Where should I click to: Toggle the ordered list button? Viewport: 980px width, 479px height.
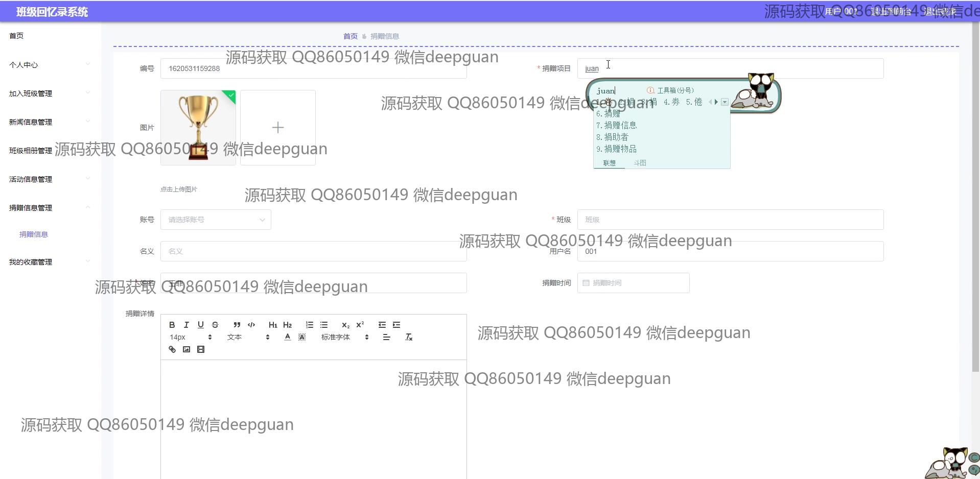coord(310,325)
